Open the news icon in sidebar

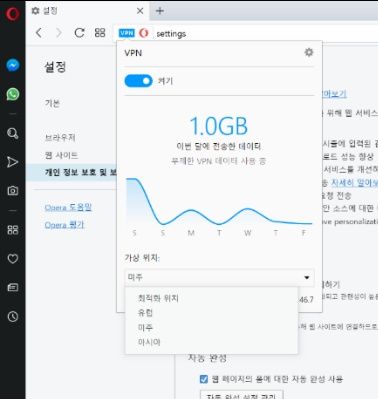coord(13,287)
